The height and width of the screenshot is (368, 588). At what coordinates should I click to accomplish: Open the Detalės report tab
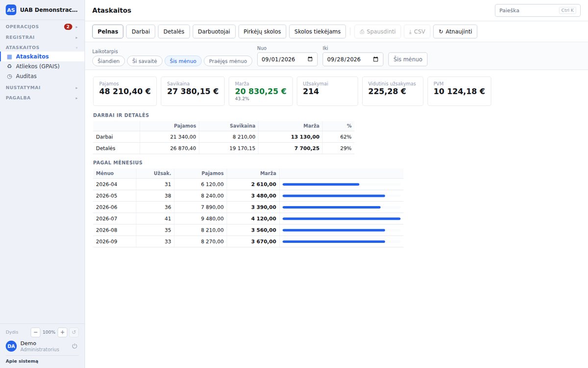[x=174, y=31]
